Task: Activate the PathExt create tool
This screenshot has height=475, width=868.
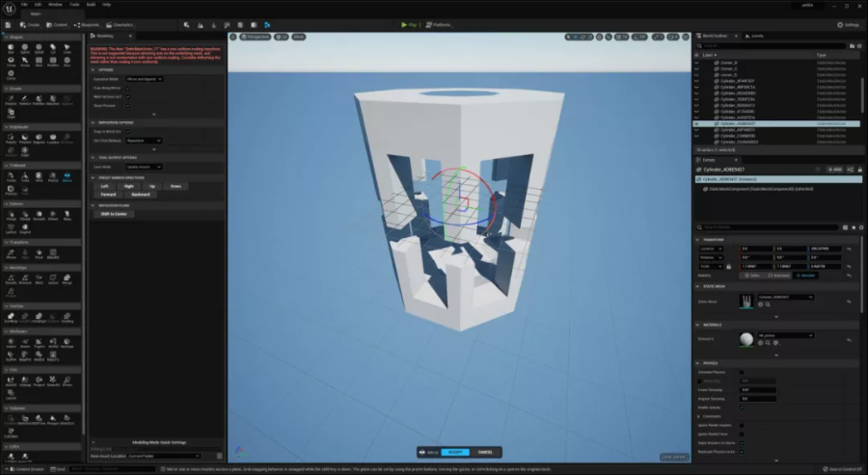Action: [25, 99]
